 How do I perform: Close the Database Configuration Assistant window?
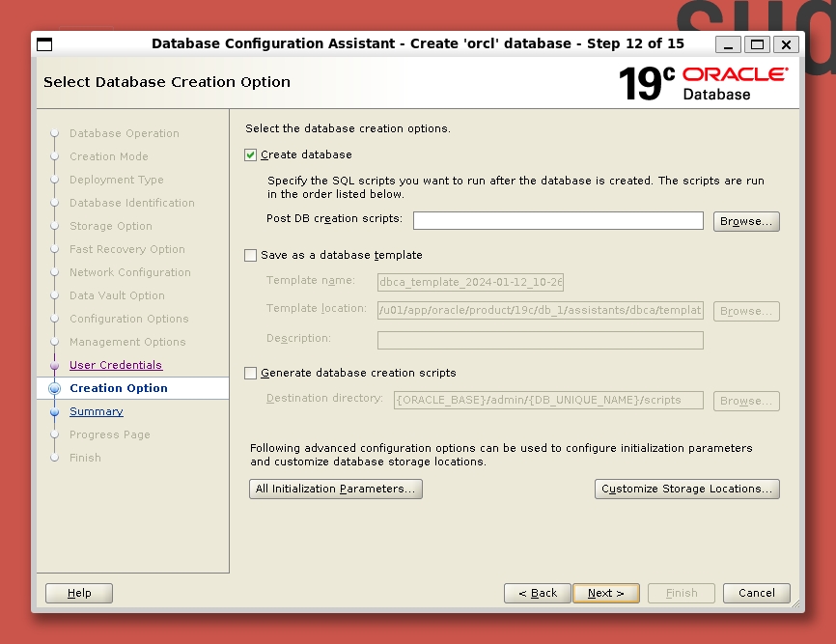786,44
